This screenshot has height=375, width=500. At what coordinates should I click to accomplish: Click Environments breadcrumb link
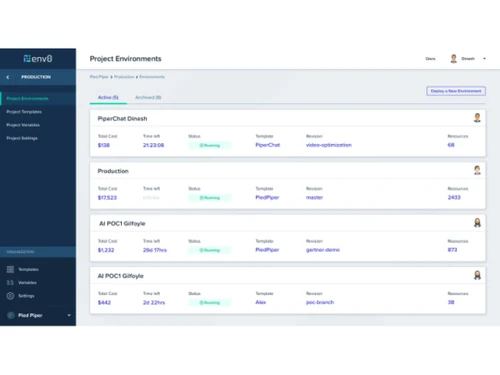click(152, 77)
